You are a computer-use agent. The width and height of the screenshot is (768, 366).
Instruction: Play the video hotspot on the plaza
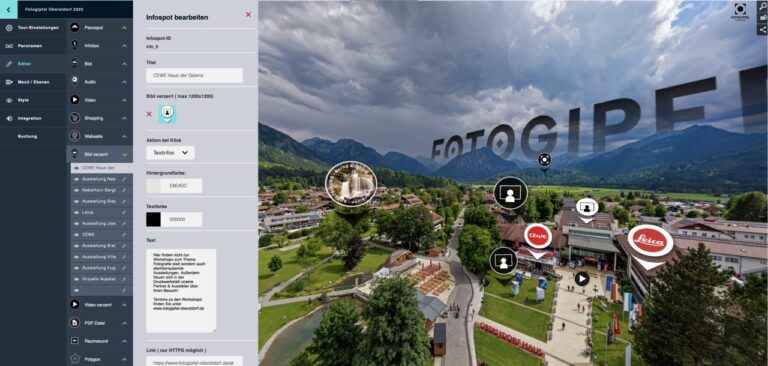pos(581,279)
